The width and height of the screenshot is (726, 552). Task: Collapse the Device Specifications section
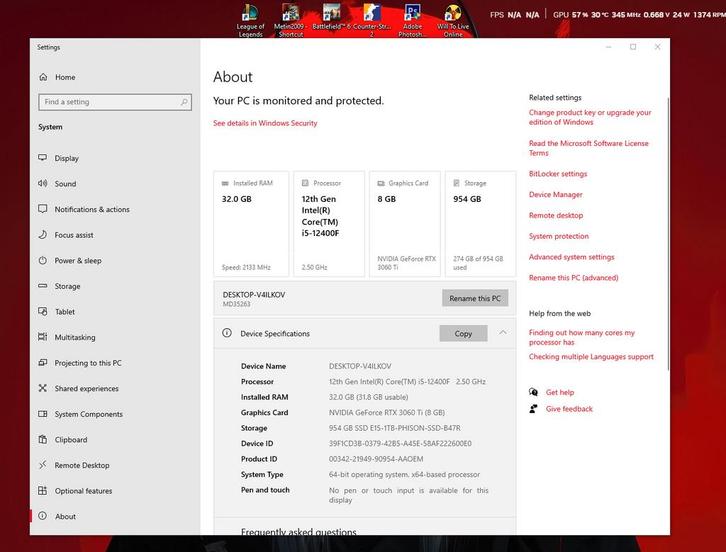click(503, 332)
